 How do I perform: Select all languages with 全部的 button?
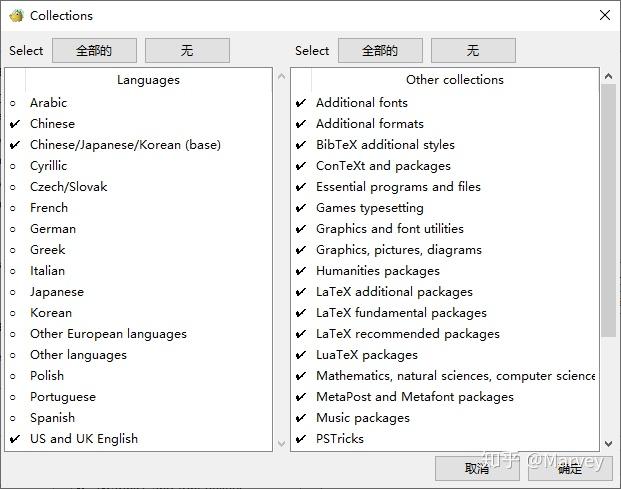95,50
